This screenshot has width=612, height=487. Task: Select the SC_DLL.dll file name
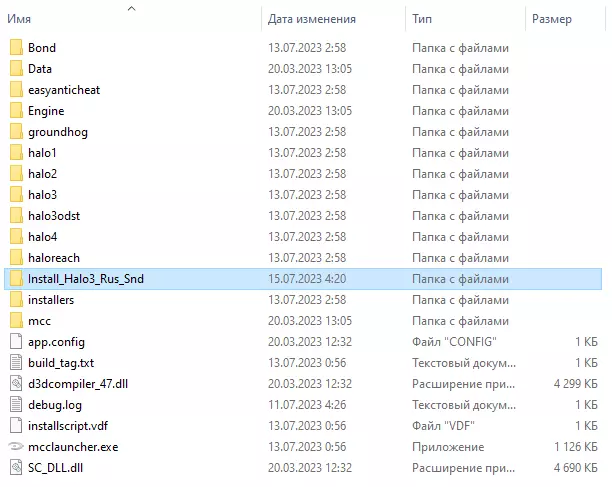(x=55, y=468)
